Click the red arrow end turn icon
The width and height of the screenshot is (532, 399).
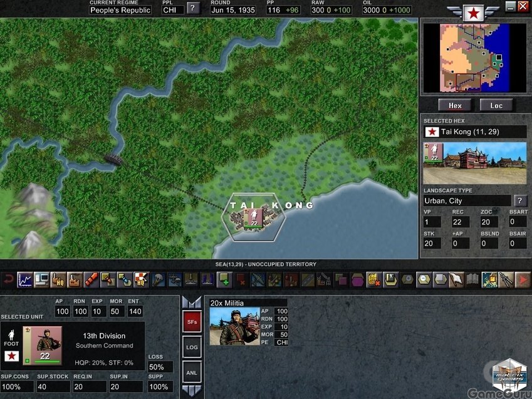[523, 280]
